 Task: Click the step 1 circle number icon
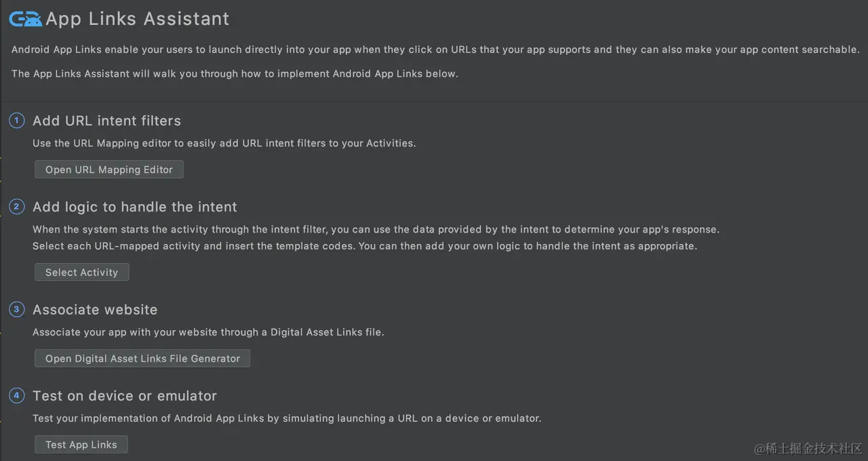point(16,121)
